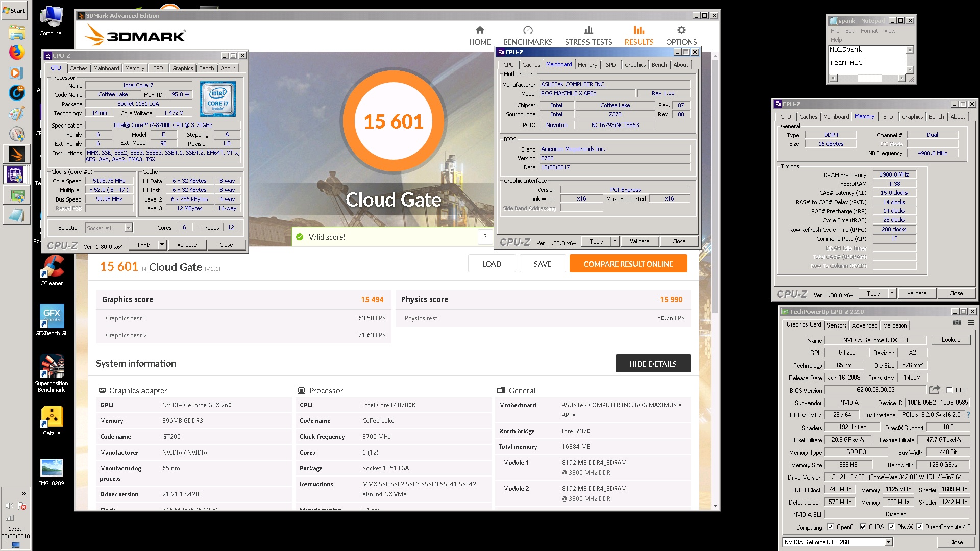Open the Advanced tab in GPU-Z
980x551 pixels.
click(x=865, y=325)
